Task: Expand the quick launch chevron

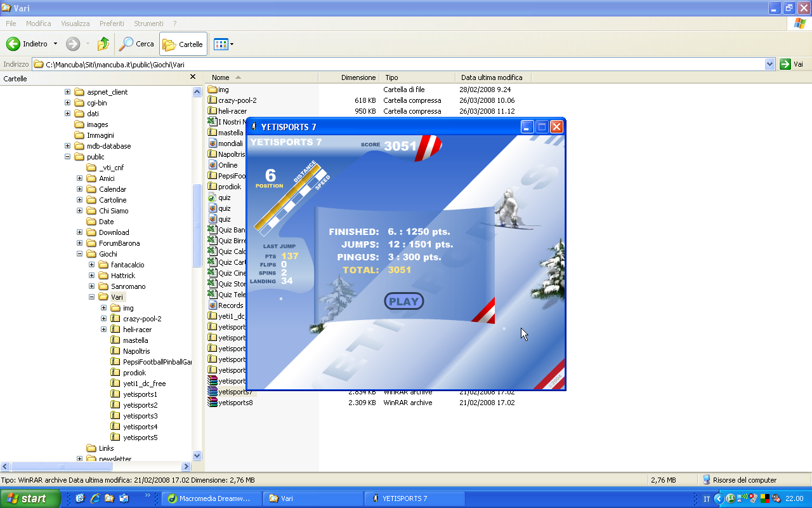Action: (x=148, y=496)
